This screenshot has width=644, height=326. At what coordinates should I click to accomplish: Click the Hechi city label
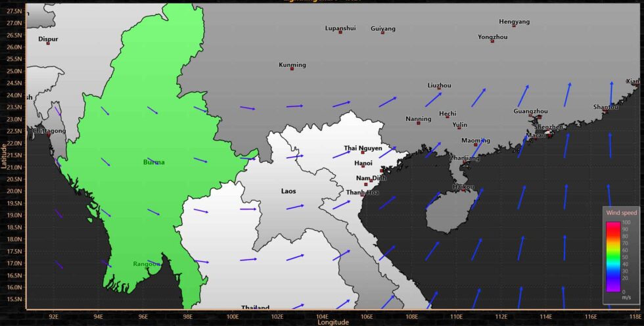(448, 113)
